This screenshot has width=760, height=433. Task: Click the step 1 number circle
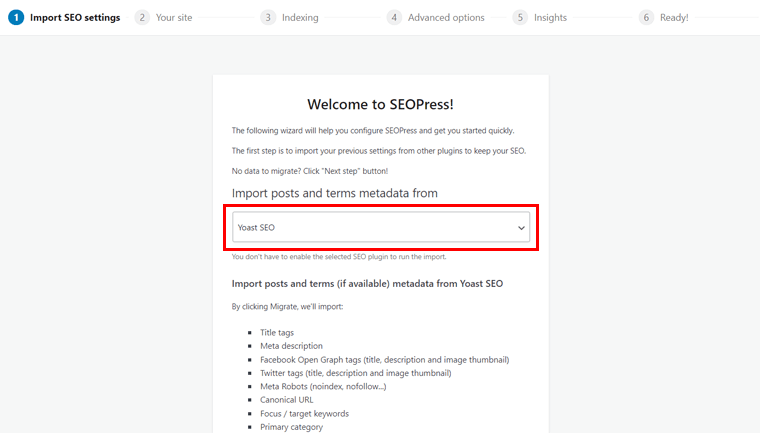(x=16, y=17)
